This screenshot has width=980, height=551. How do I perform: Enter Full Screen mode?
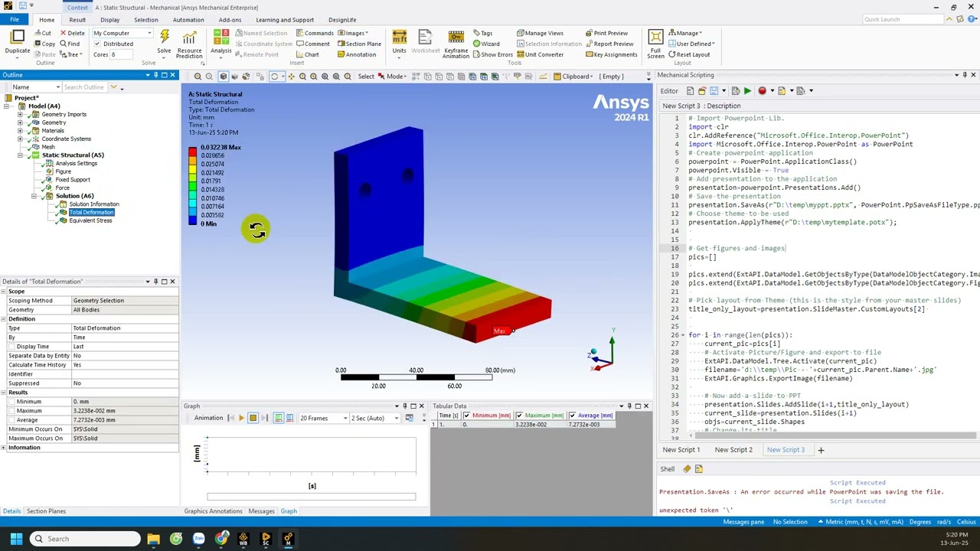point(655,44)
